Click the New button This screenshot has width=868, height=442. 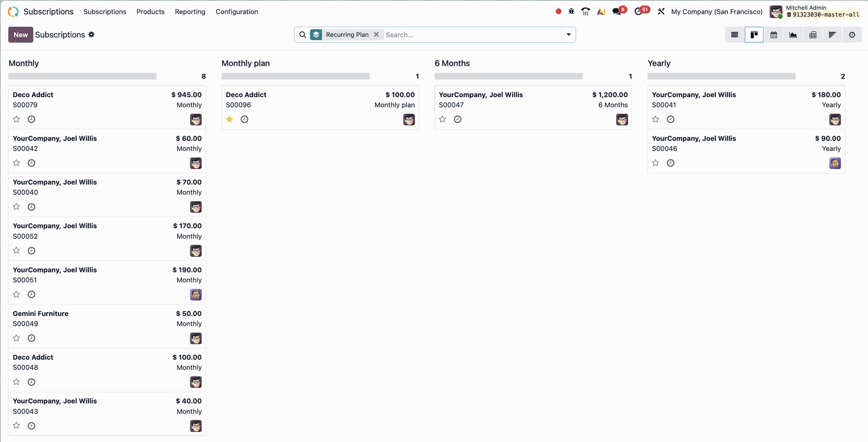(x=20, y=35)
